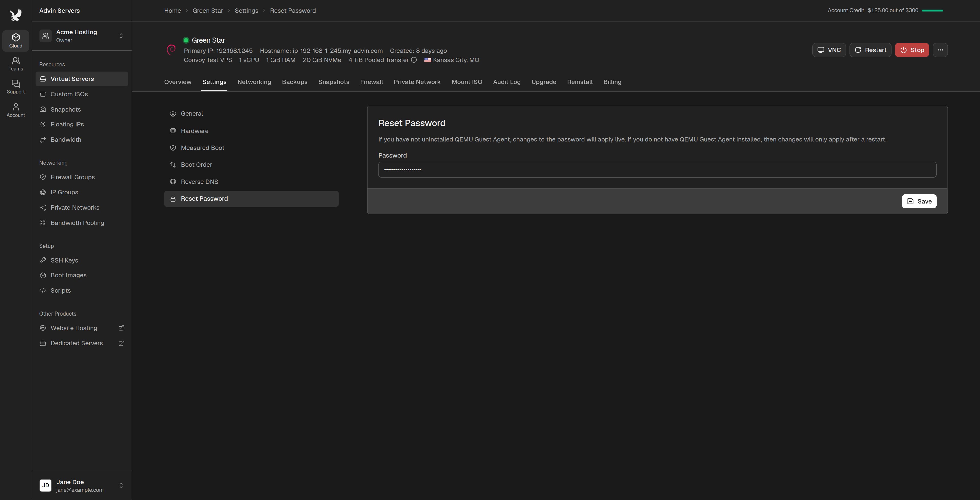Open the Account icon in left rail
This screenshot has height=500, width=980.
(x=16, y=110)
